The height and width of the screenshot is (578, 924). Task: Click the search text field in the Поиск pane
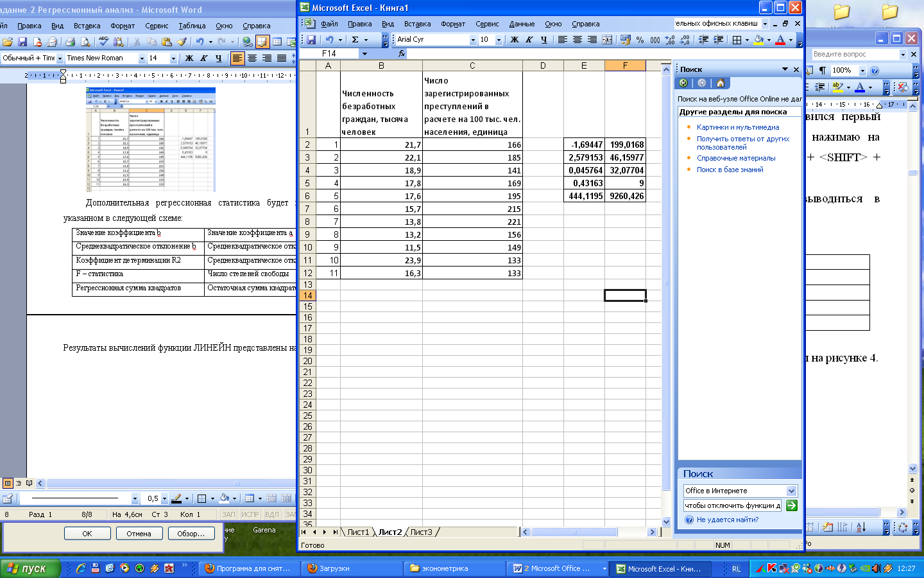[x=733, y=505]
